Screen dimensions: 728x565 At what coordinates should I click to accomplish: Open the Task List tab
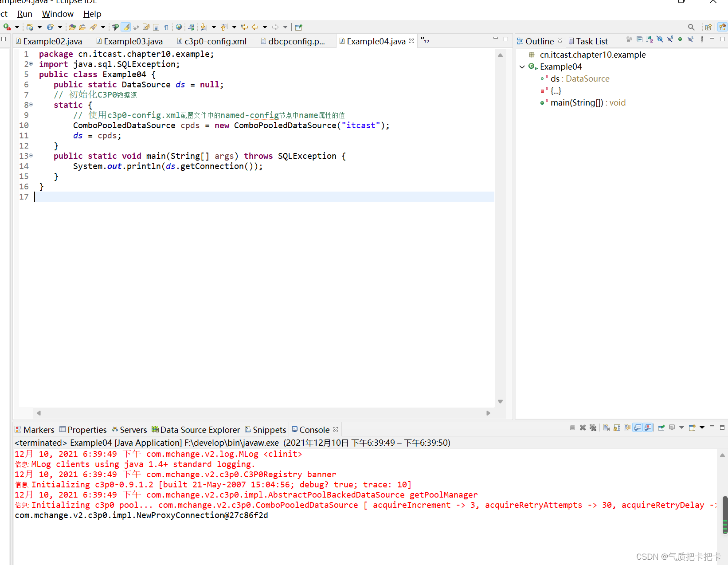588,41
